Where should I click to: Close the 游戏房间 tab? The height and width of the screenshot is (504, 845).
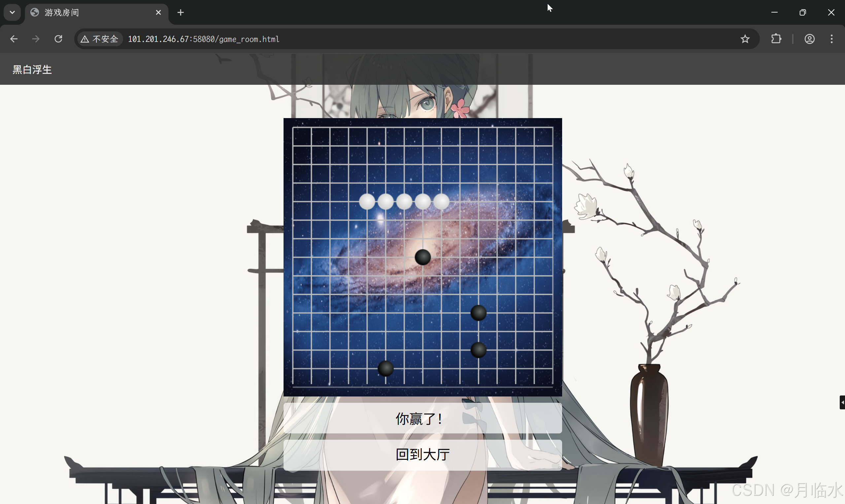[158, 13]
